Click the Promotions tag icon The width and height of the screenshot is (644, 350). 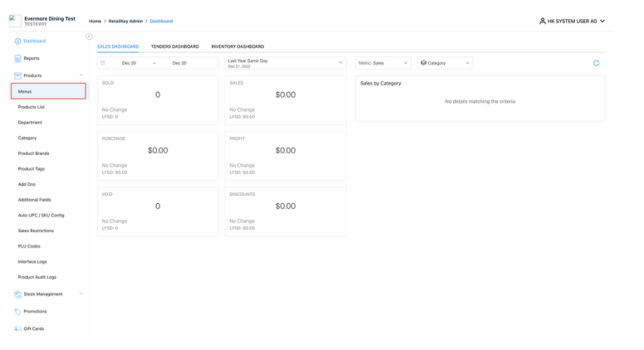click(x=19, y=311)
